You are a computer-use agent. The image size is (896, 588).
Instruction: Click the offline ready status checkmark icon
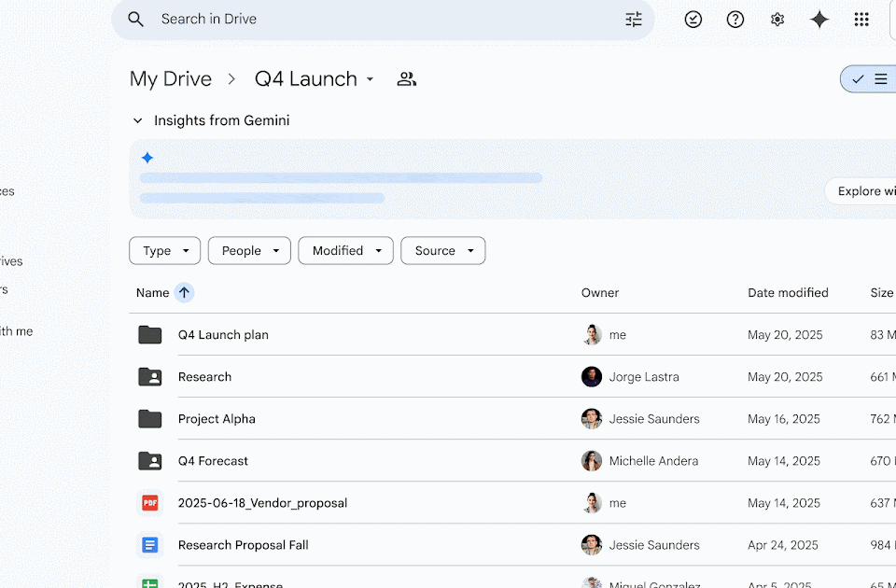click(693, 20)
